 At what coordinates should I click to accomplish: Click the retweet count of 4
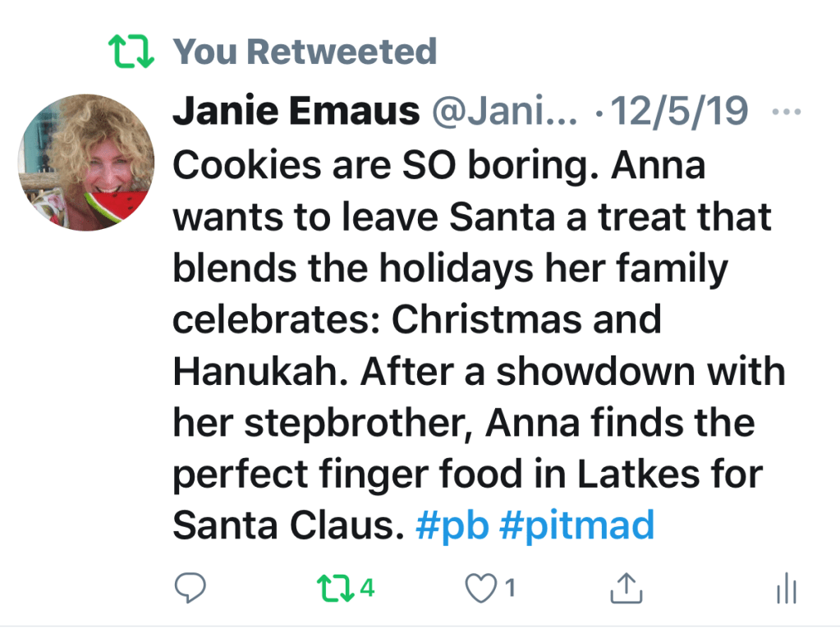click(367, 587)
